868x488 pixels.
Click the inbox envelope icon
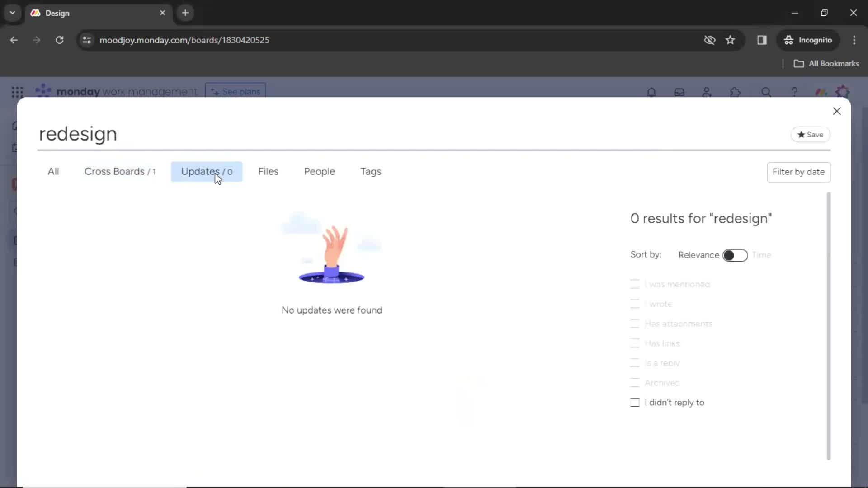click(679, 92)
